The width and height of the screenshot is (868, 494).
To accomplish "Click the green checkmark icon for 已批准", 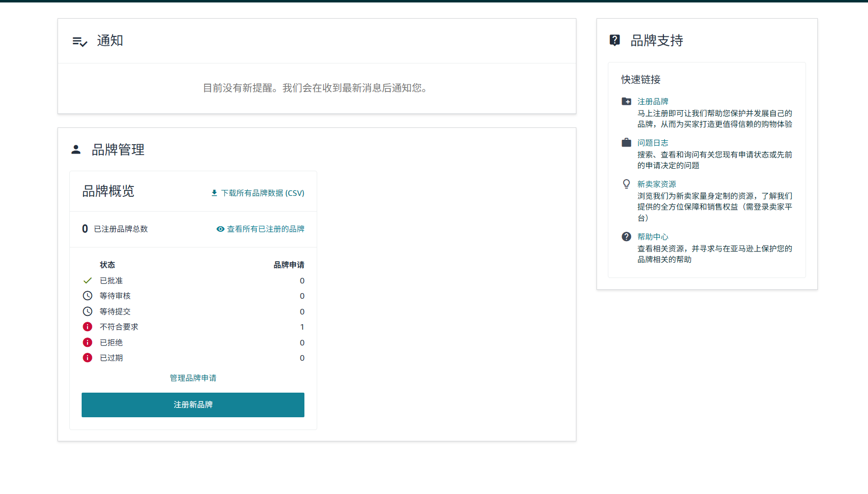I will click(88, 280).
